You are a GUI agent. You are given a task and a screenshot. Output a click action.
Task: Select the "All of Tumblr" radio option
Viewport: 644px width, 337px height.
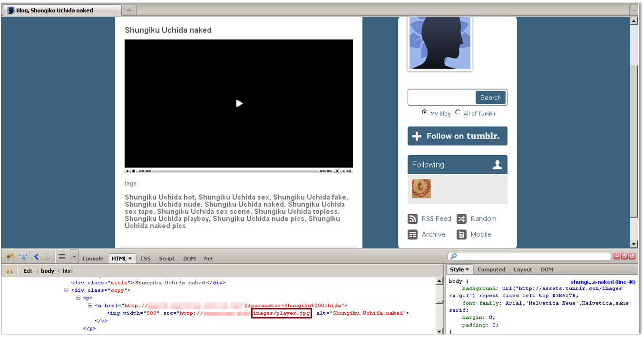[x=458, y=113]
